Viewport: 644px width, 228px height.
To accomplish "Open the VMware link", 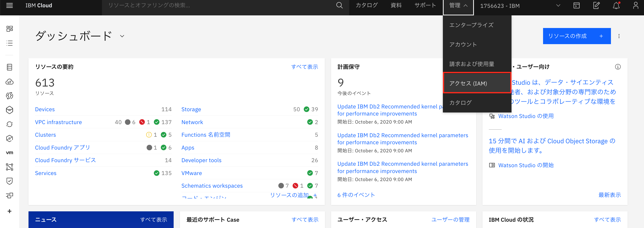I will [192, 173].
